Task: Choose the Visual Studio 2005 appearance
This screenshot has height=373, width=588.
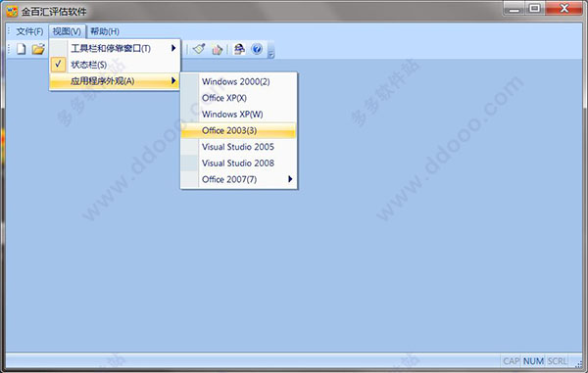Action: tap(239, 147)
